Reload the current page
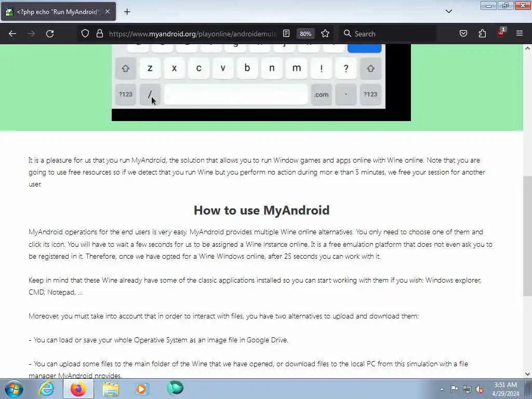The width and height of the screenshot is (532, 399). point(50,34)
